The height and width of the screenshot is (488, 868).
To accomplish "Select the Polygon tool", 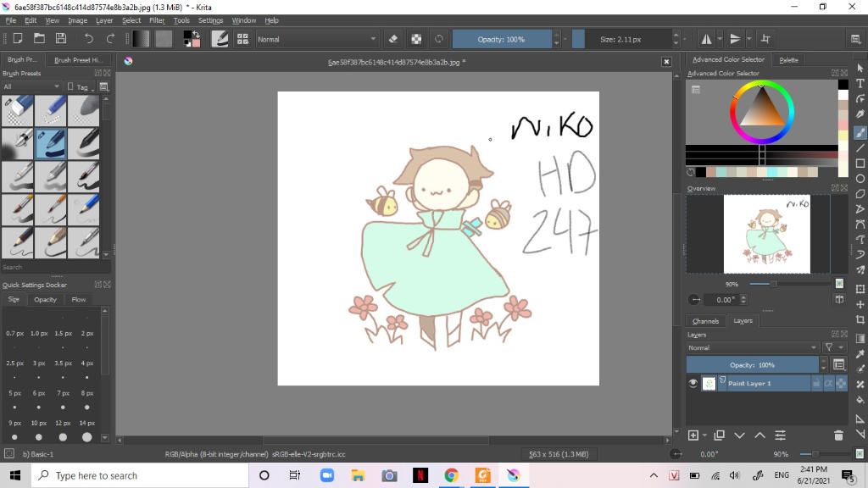I will 860,194.
